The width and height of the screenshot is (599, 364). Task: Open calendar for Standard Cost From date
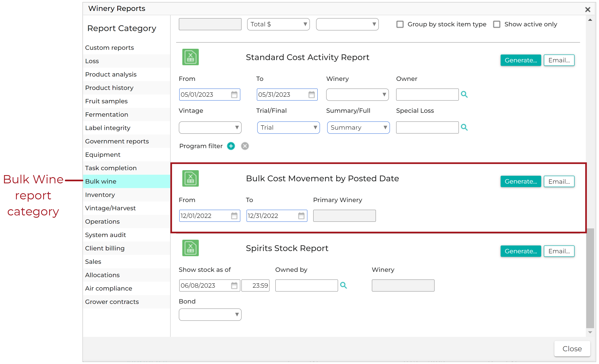tap(234, 94)
